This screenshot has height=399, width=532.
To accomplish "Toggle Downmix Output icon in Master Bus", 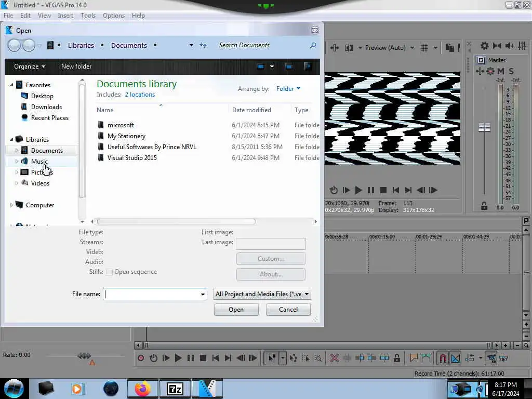I will (x=497, y=46).
